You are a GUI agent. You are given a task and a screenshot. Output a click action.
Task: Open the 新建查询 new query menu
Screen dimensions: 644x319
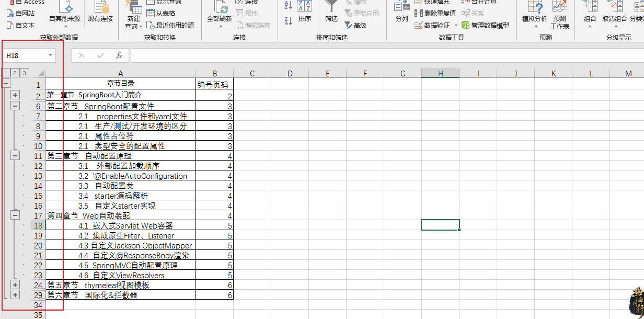pyautogui.click(x=134, y=16)
